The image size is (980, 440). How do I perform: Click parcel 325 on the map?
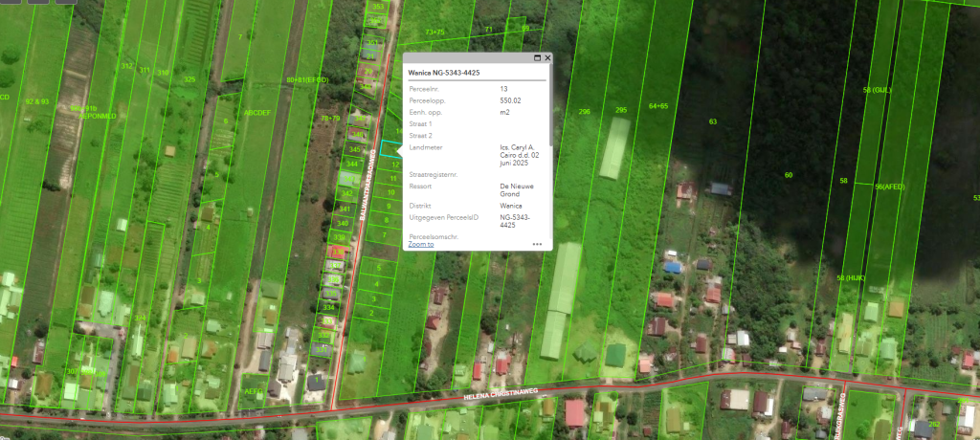click(189, 79)
